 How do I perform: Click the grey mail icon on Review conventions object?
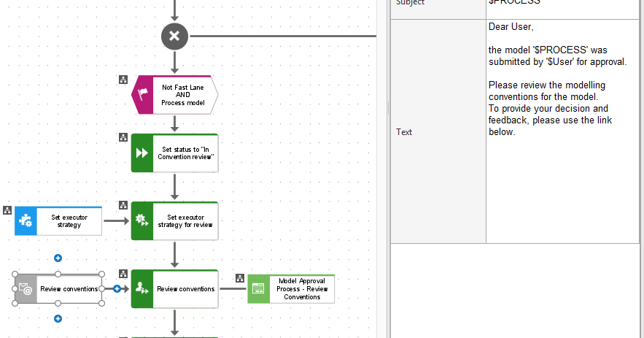coord(26,289)
